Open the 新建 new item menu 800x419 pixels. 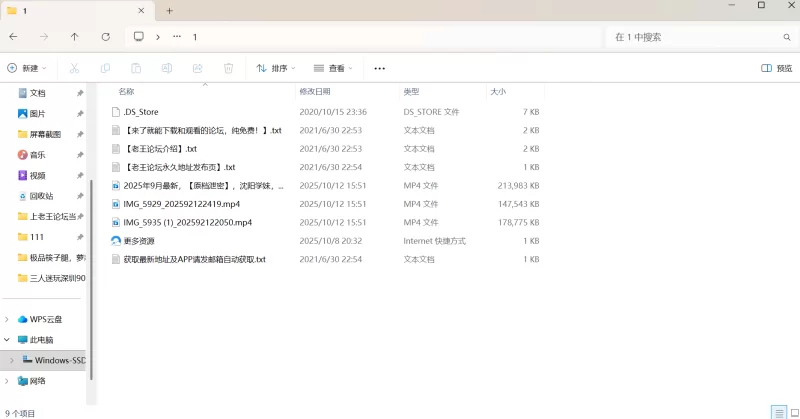(27, 68)
